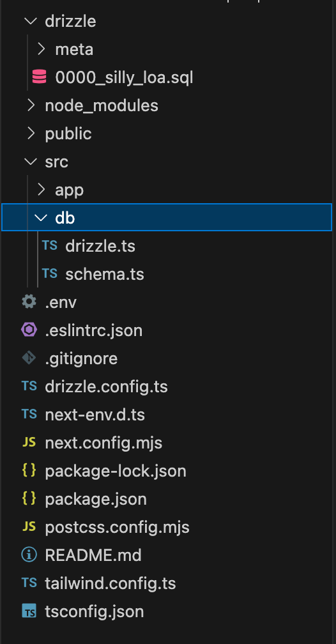Expand the public folder
Viewport: 336px width, 644px height.
pyautogui.click(x=31, y=134)
